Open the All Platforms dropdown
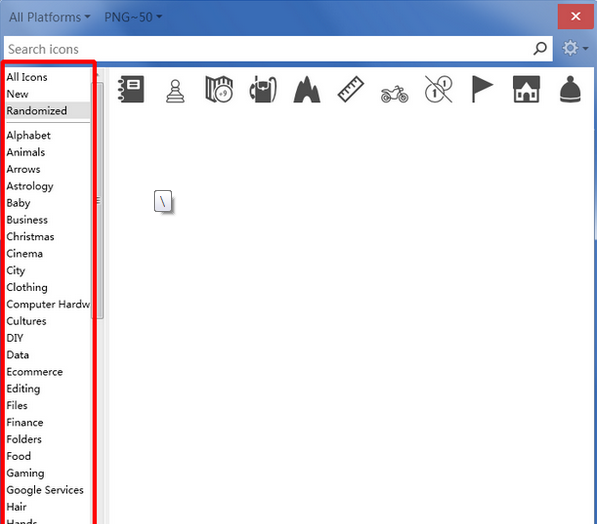 pos(49,17)
